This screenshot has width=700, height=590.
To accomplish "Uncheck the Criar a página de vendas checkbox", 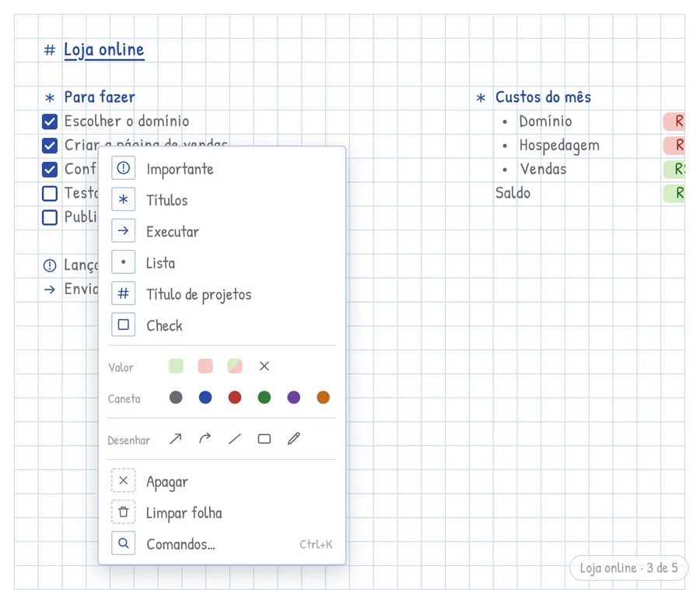I will (50, 146).
